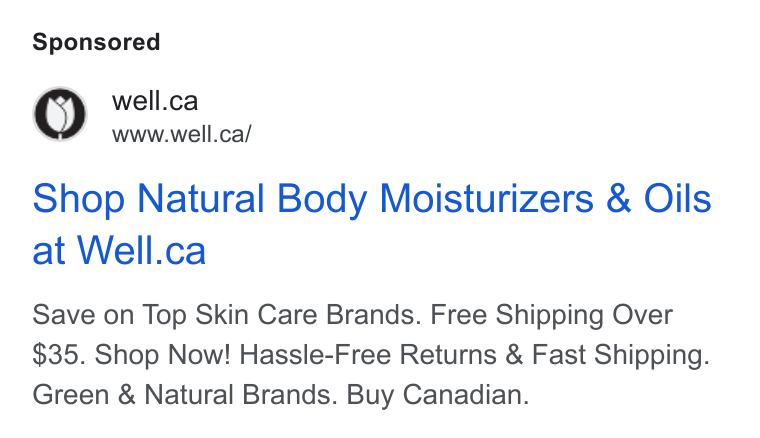
Task: Click Shop Now! in the description
Action: pyautogui.click(x=162, y=355)
